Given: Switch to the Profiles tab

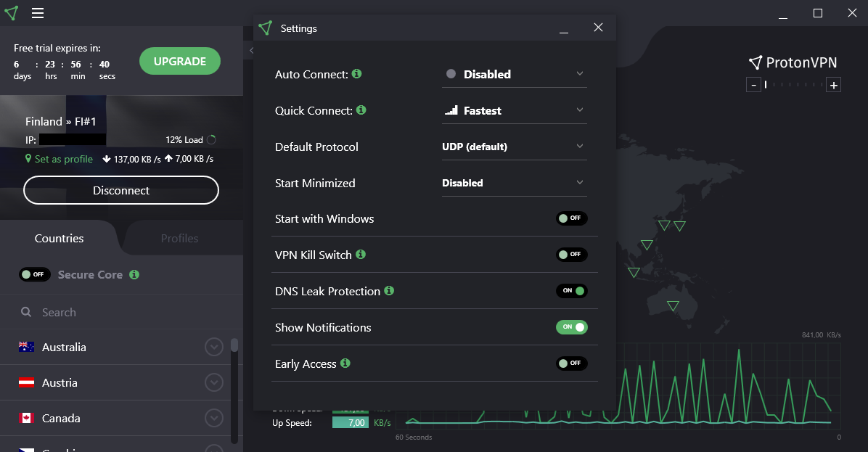Looking at the screenshot, I should coord(179,238).
